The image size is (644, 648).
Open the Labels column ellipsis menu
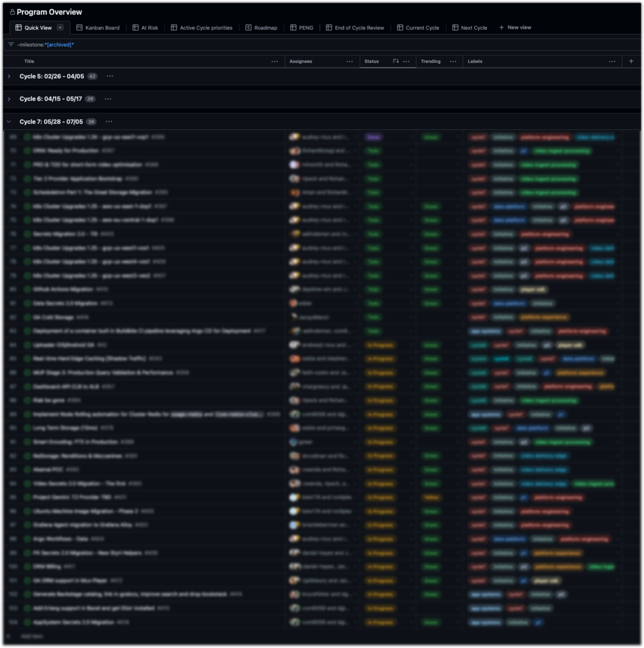pyautogui.click(x=612, y=61)
